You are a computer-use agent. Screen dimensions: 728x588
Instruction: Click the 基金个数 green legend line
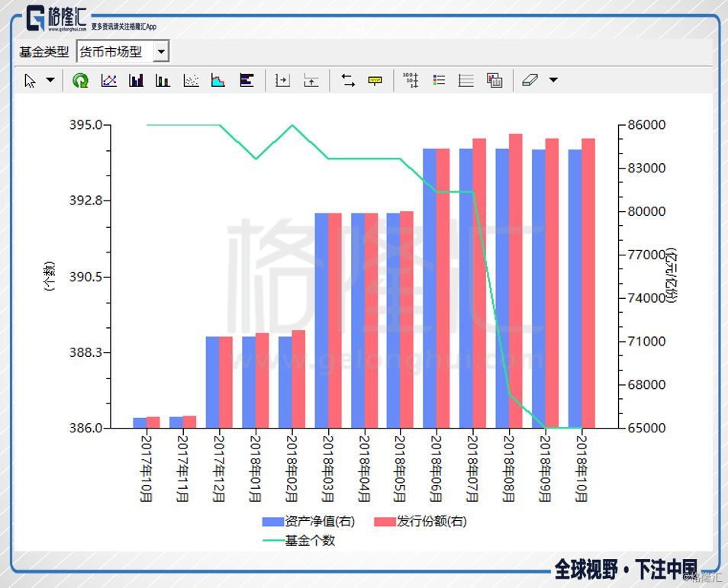click(273, 541)
